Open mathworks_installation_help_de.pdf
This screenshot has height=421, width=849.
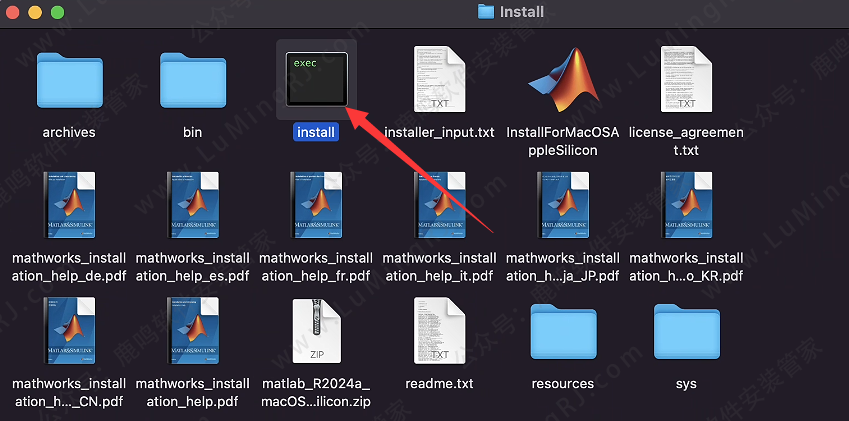(x=69, y=206)
